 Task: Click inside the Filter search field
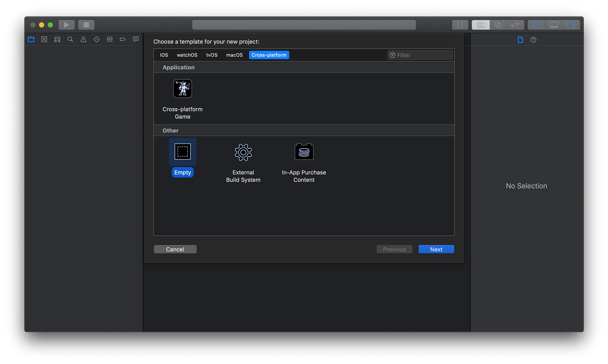point(420,55)
